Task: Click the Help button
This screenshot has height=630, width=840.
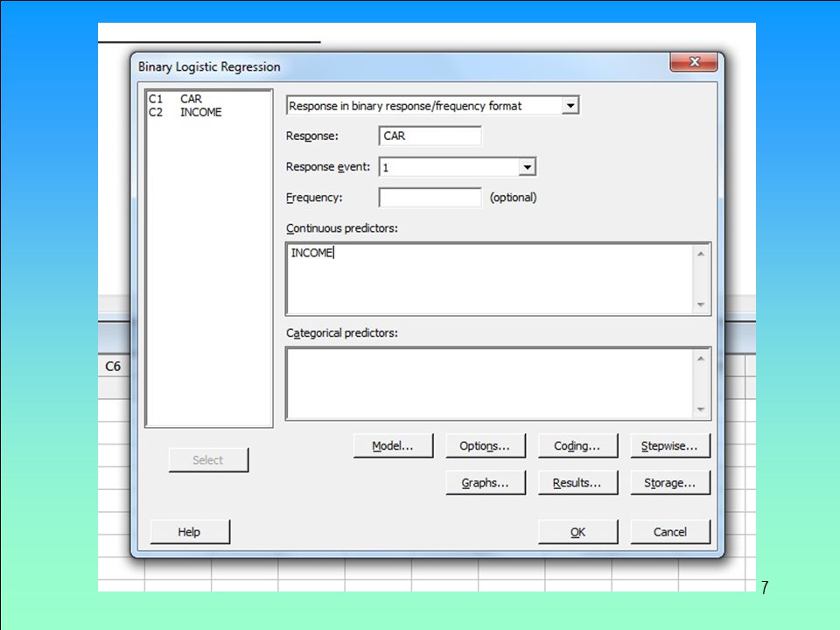Action: (190, 532)
